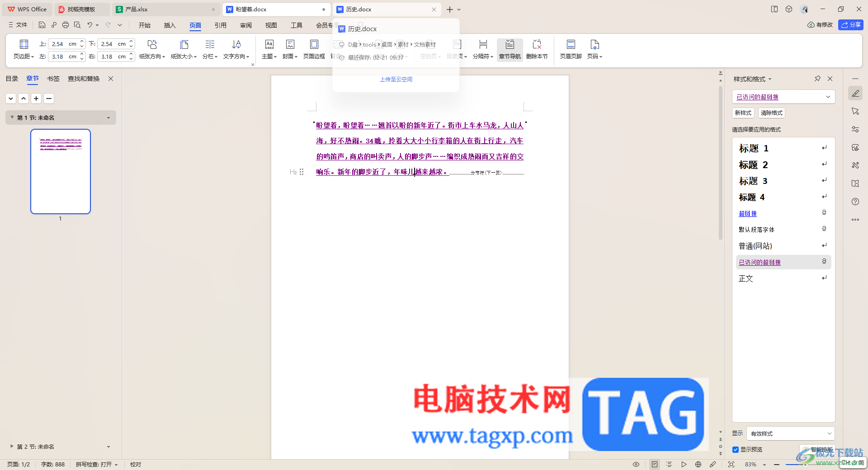868x470 pixels.
Task: Click the remove section minus icon
Action: (x=49, y=99)
